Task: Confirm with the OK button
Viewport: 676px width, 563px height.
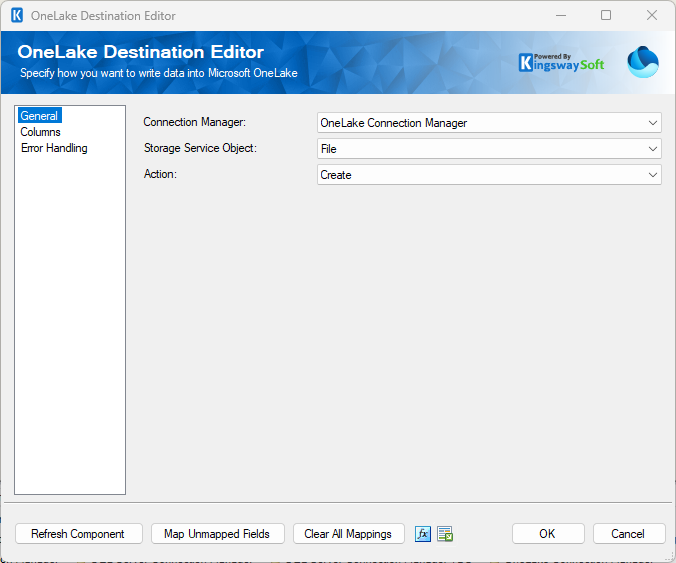Action: 548,534
